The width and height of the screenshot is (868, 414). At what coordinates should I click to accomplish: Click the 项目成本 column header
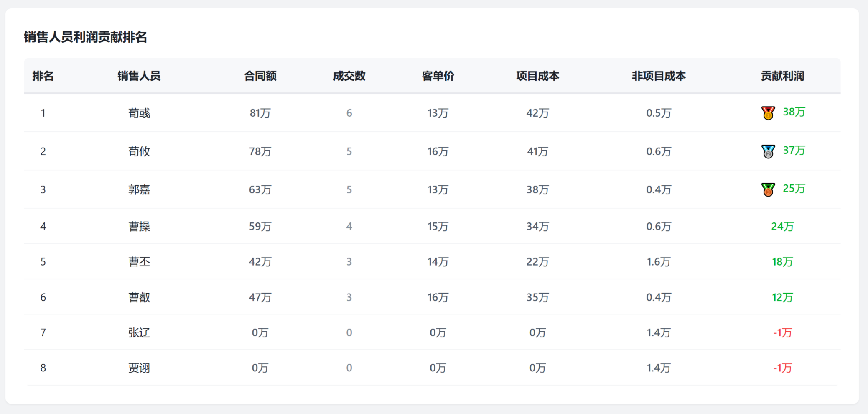click(537, 76)
